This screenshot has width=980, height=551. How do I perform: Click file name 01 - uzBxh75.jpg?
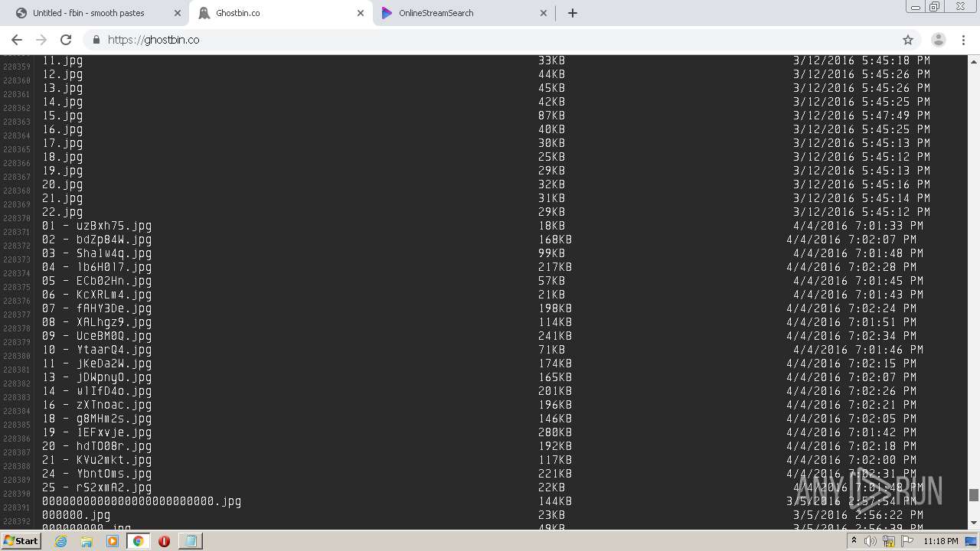tap(97, 226)
